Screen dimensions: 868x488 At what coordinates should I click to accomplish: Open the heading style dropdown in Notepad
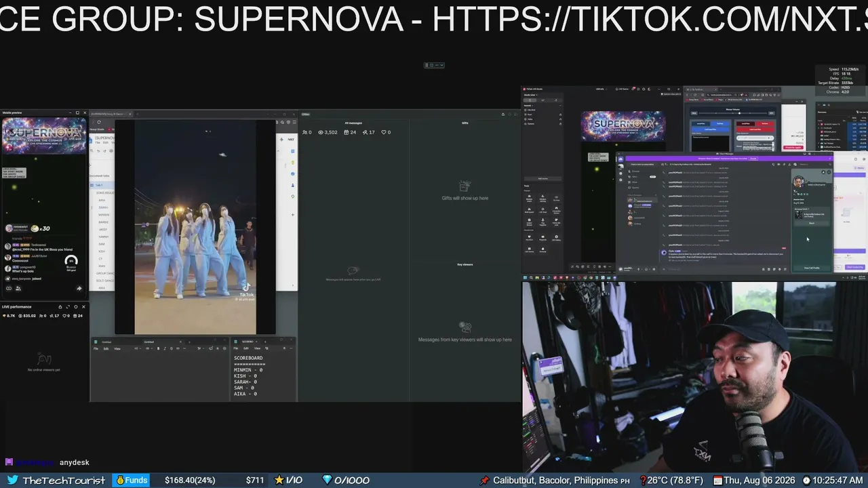coord(138,348)
